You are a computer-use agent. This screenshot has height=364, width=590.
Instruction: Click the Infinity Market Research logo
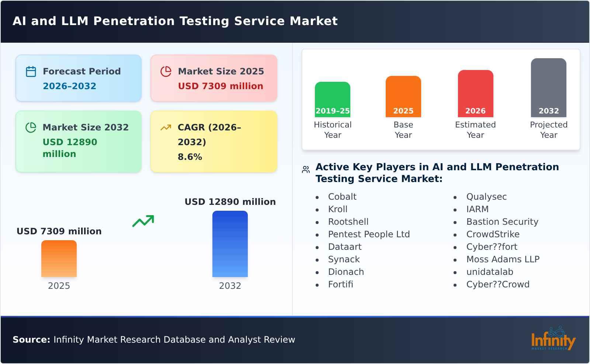(x=553, y=340)
